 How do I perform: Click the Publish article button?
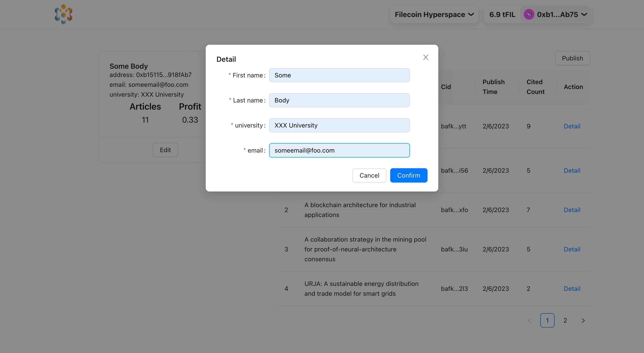(x=572, y=58)
